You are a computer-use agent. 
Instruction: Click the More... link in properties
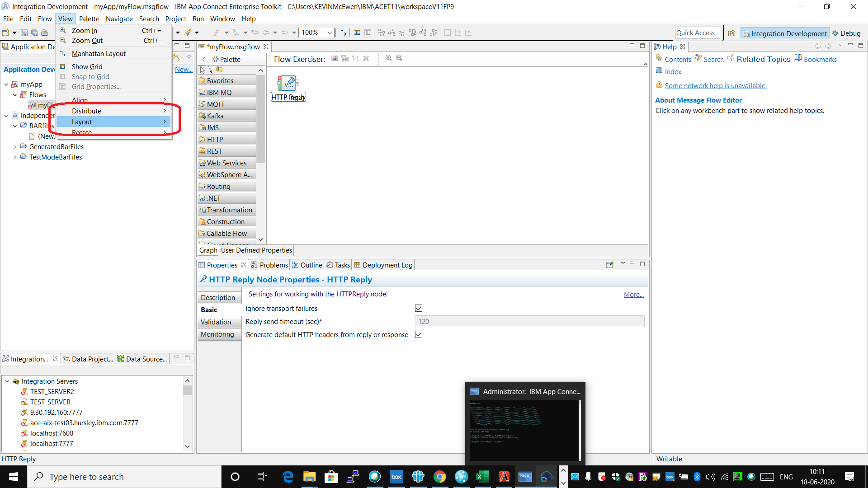tap(633, 295)
